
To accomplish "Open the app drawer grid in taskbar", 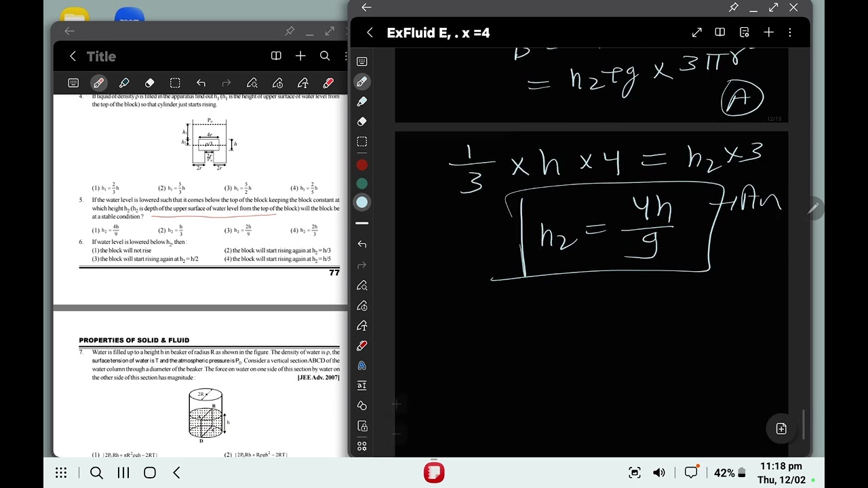I will click(x=61, y=473).
